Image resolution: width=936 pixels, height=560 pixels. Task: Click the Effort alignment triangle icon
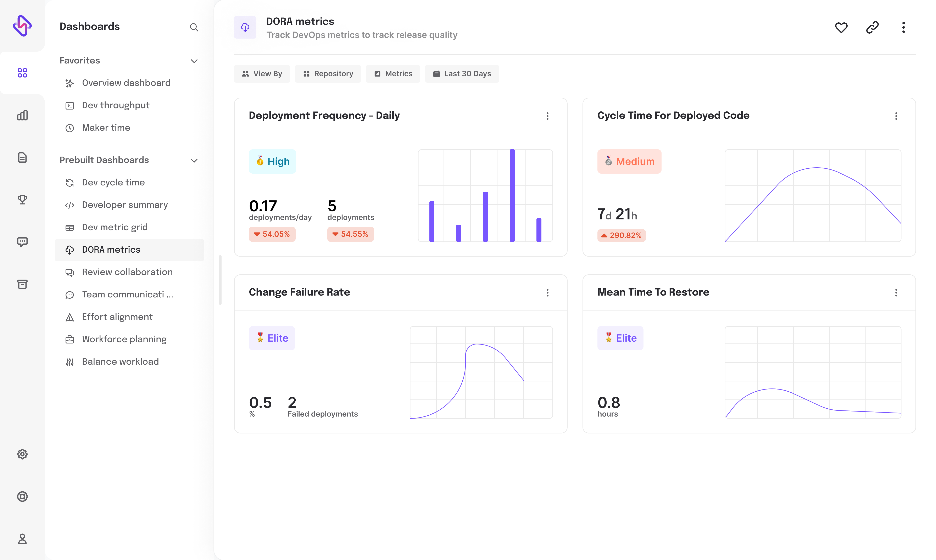pyautogui.click(x=69, y=317)
